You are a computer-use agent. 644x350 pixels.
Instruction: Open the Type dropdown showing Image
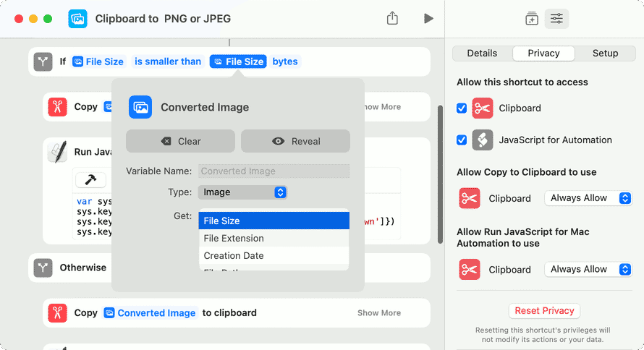coord(242,192)
